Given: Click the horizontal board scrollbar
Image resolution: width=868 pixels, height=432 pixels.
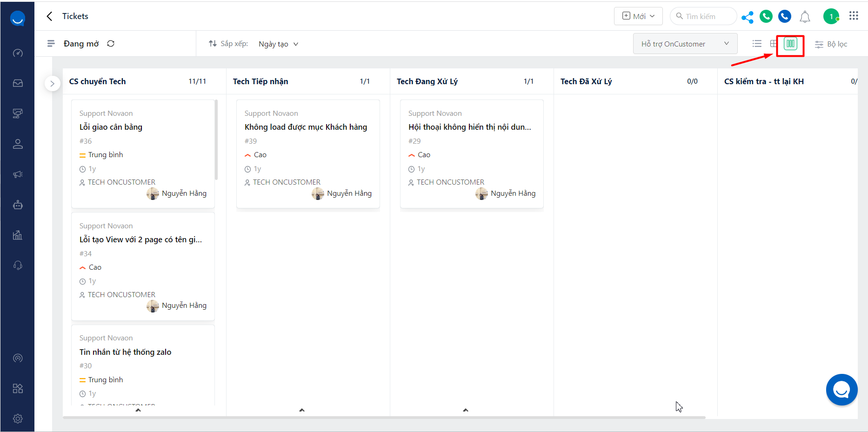Looking at the screenshot, I should tap(384, 418).
